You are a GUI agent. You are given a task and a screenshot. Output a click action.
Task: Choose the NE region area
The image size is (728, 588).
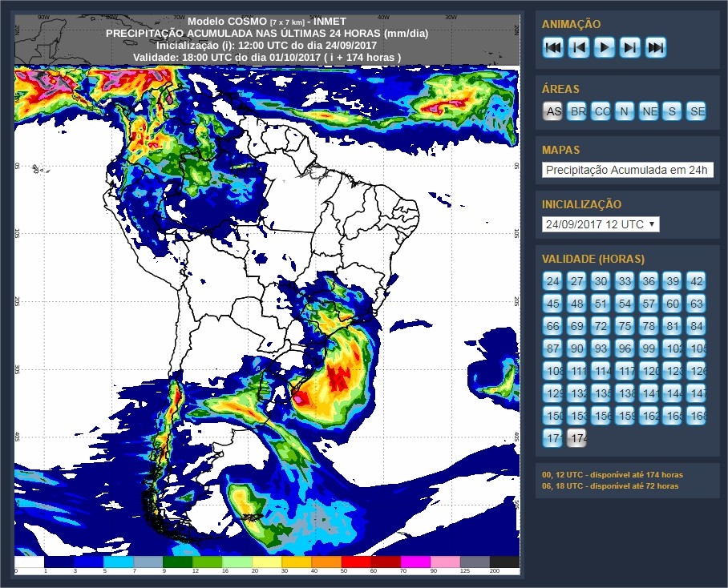649,111
